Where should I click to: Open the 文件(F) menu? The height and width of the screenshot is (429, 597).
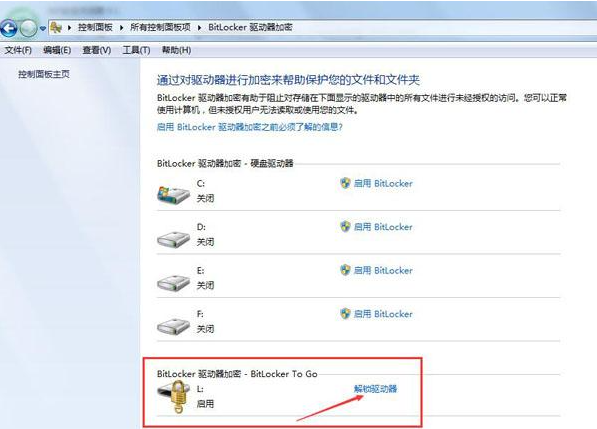click(18, 50)
